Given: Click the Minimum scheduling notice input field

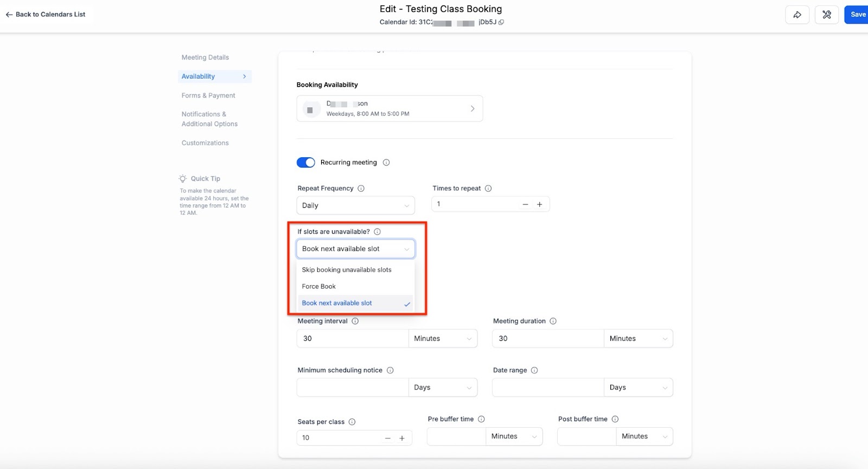Looking at the screenshot, I should pos(352,388).
